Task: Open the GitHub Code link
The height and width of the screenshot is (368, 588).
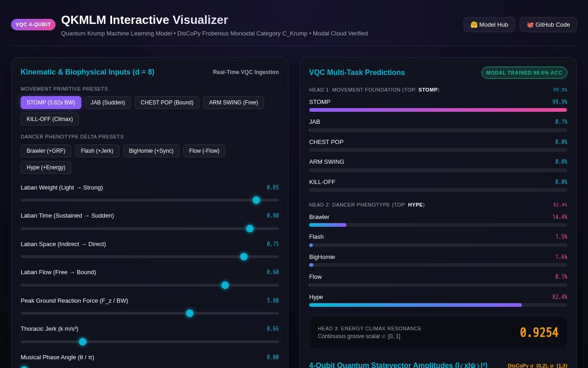Action: pos(548,24)
